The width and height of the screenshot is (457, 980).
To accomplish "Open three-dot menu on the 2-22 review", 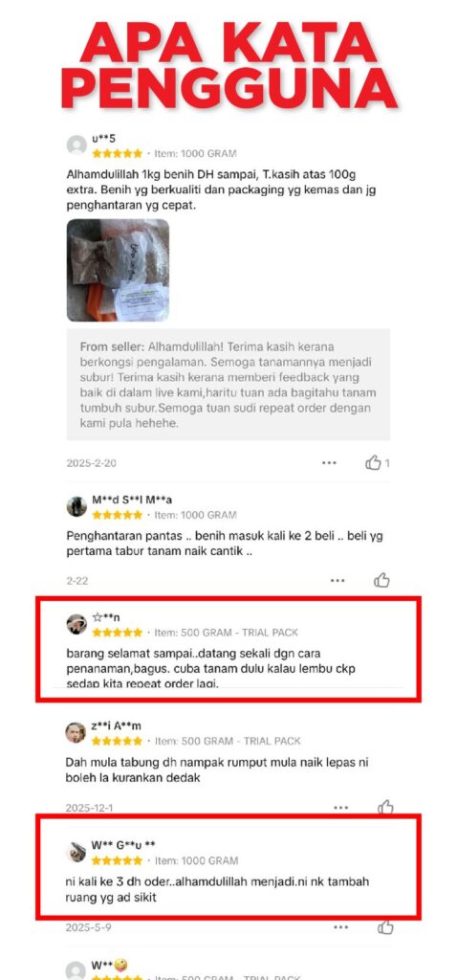I will click(x=337, y=581).
